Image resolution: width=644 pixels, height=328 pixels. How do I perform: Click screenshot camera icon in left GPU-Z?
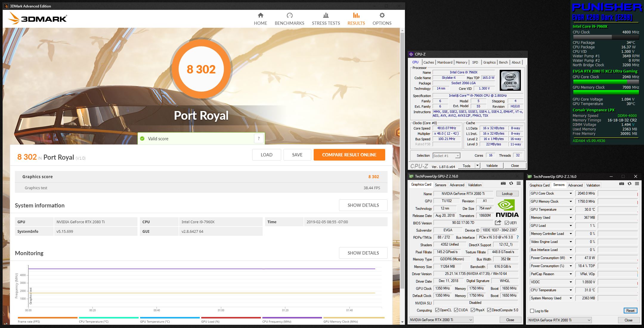(x=503, y=183)
